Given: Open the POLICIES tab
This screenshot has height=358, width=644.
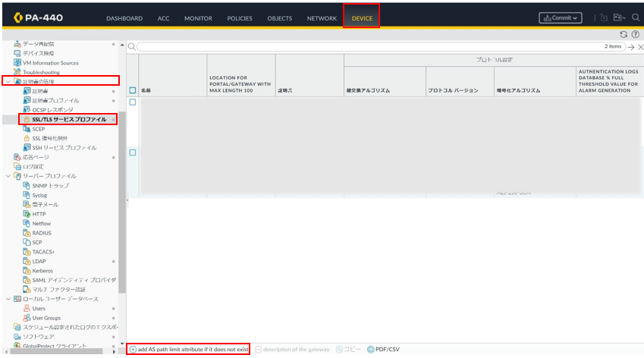Looking at the screenshot, I should click(x=240, y=18).
